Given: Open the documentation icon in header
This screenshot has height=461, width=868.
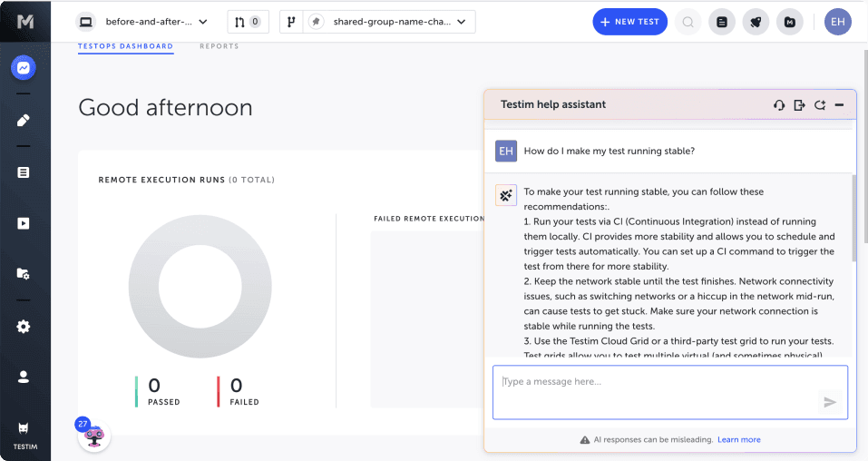Looking at the screenshot, I should (722, 22).
